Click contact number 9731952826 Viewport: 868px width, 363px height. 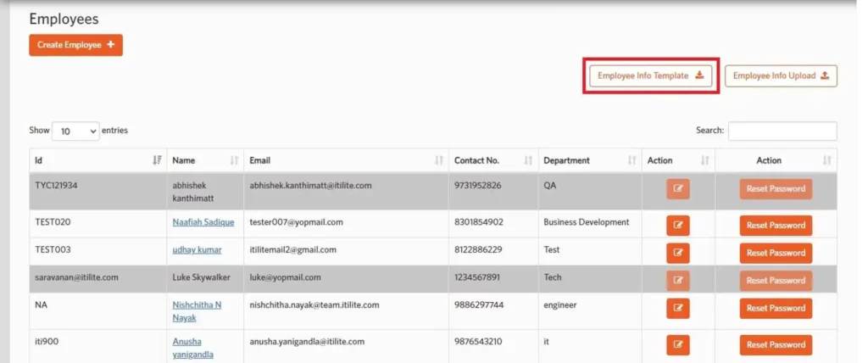(478, 186)
